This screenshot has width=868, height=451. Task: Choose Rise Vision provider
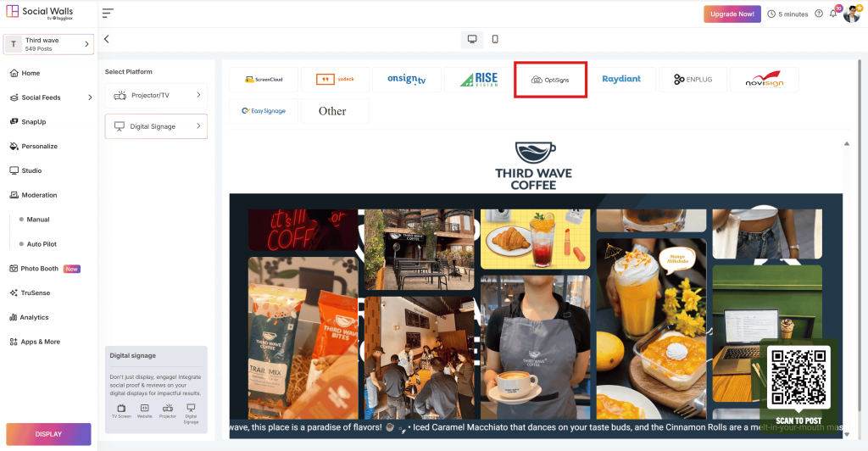[x=479, y=80]
